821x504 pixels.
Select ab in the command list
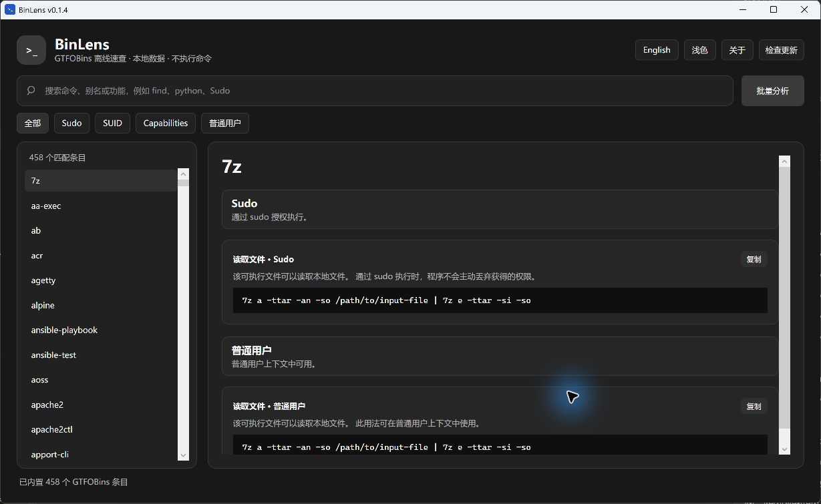click(101, 230)
